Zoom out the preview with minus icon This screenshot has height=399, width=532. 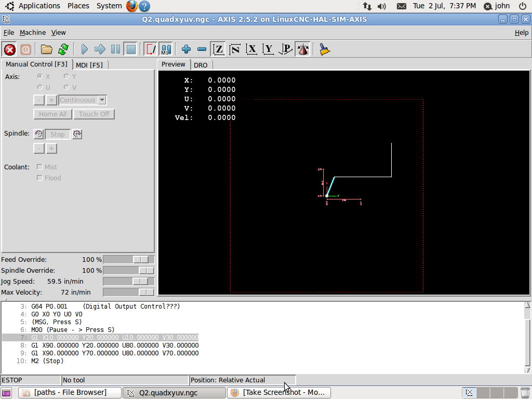click(202, 49)
